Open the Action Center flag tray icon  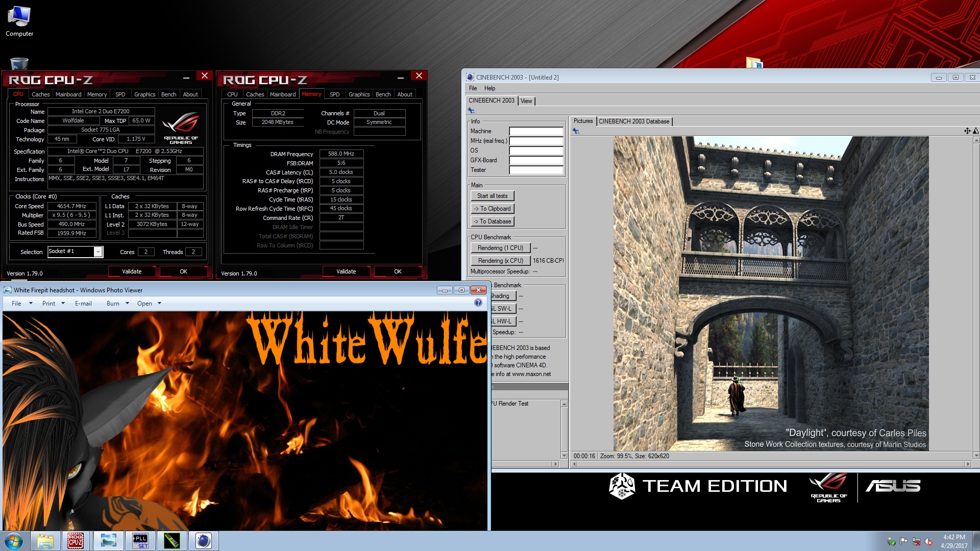coord(903,542)
